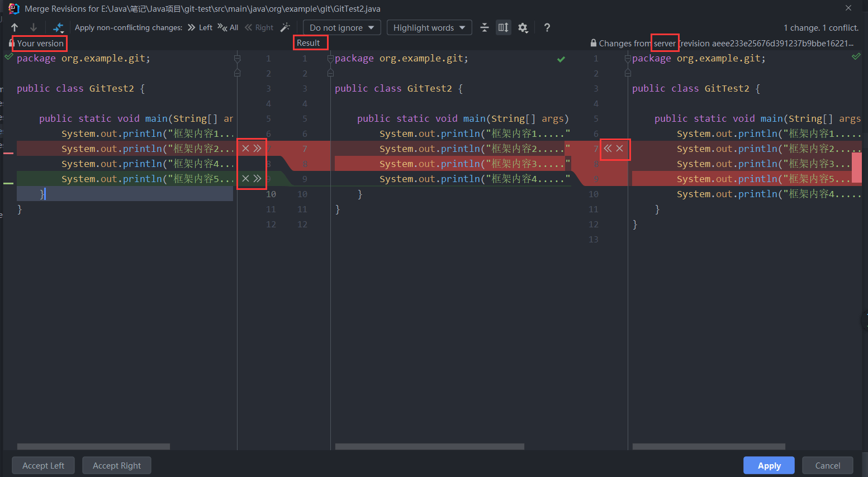This screenshot has width=868, height=477.
Task: Click the 框架内容3 println line in the server pane
Action: [763, 164]
